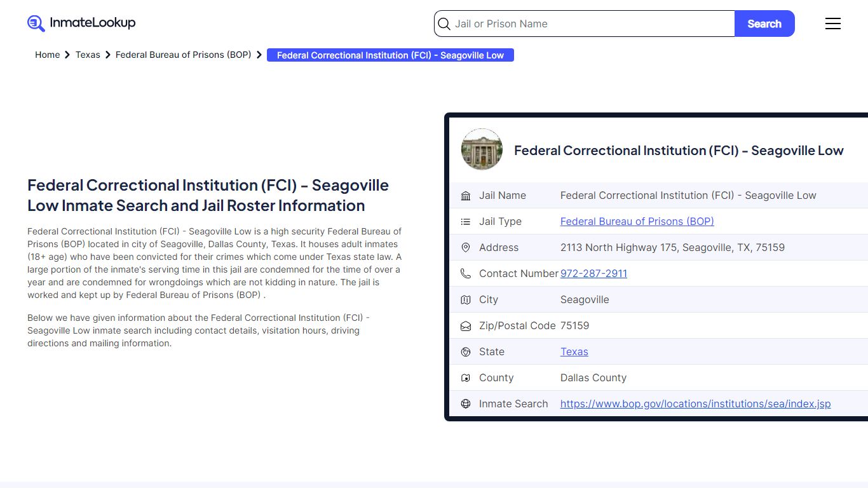Open the bop.gov inmate search URL link

point(695,403)
